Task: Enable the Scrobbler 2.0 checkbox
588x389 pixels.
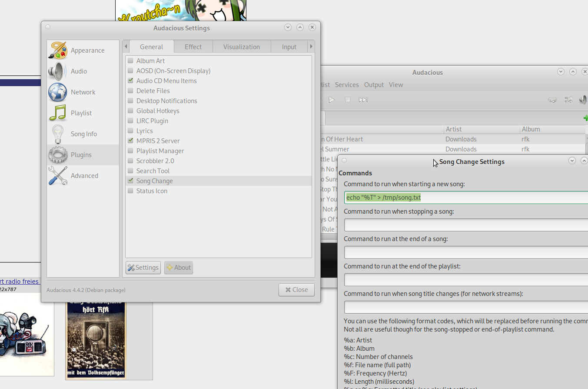Action: pos(130,161)
